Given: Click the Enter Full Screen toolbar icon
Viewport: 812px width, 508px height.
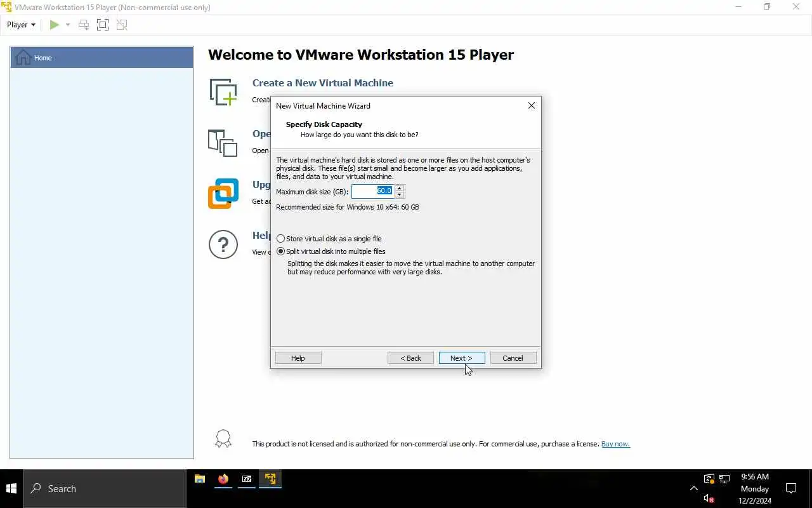Looking at the screenshot, I should pyautogui.click(x=103, y=25).
